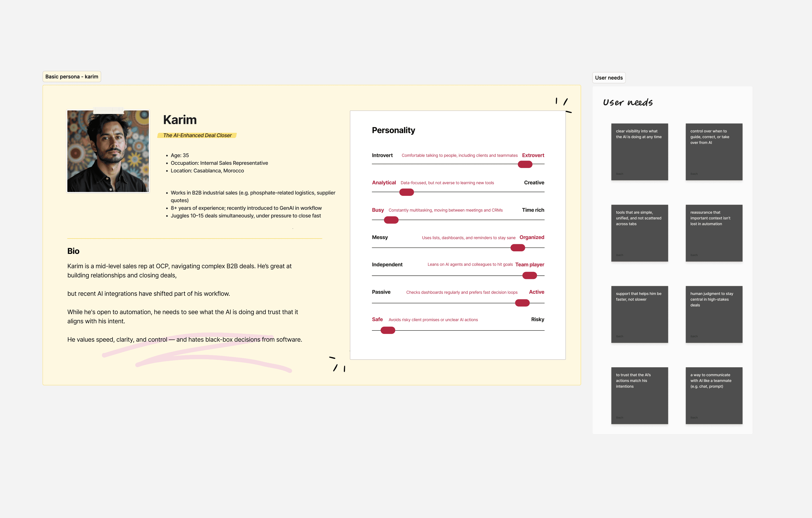
Task: Select the 'a way to communicate with AI' sticky note
Action: click(x=714, y=395)
